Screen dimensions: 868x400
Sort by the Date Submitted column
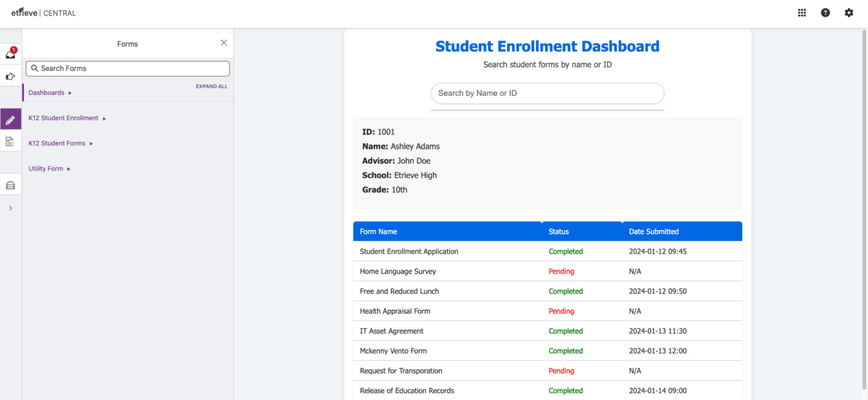coord(653,231)
